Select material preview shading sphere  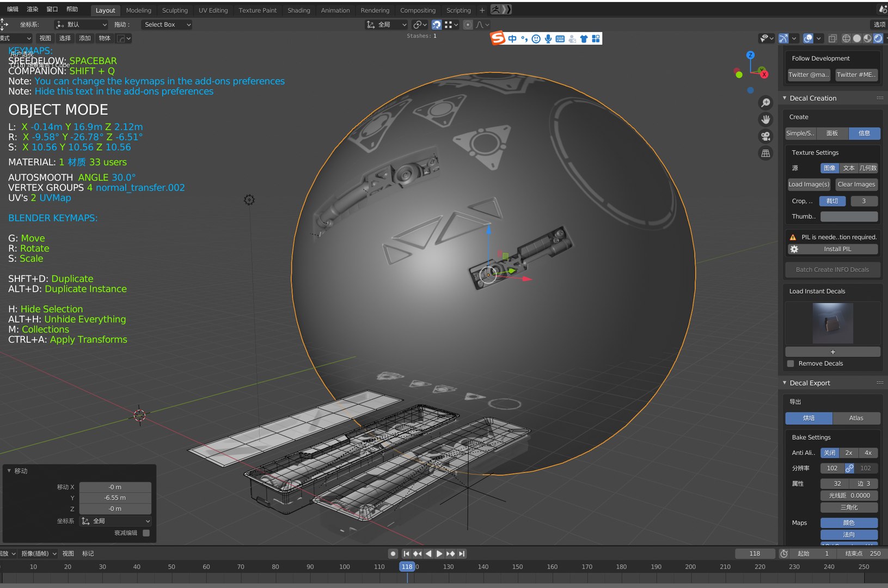pos(867,39)
